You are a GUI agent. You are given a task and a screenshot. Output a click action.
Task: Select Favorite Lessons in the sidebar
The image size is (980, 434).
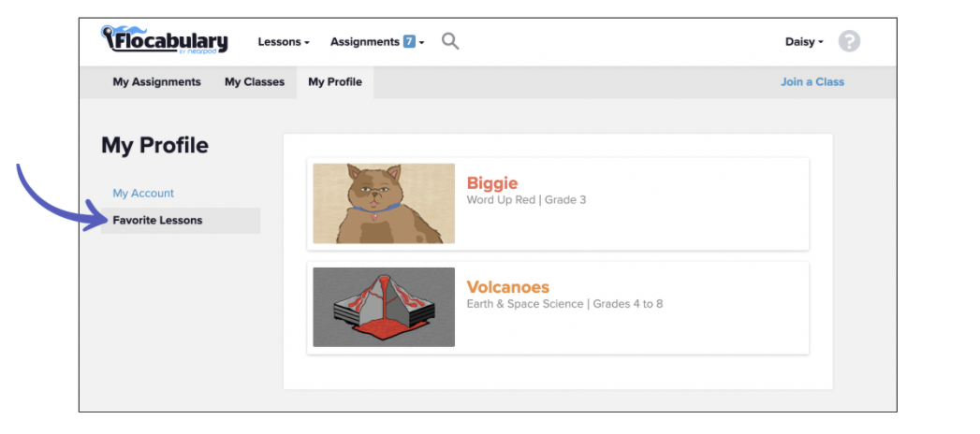pos(157,221)
